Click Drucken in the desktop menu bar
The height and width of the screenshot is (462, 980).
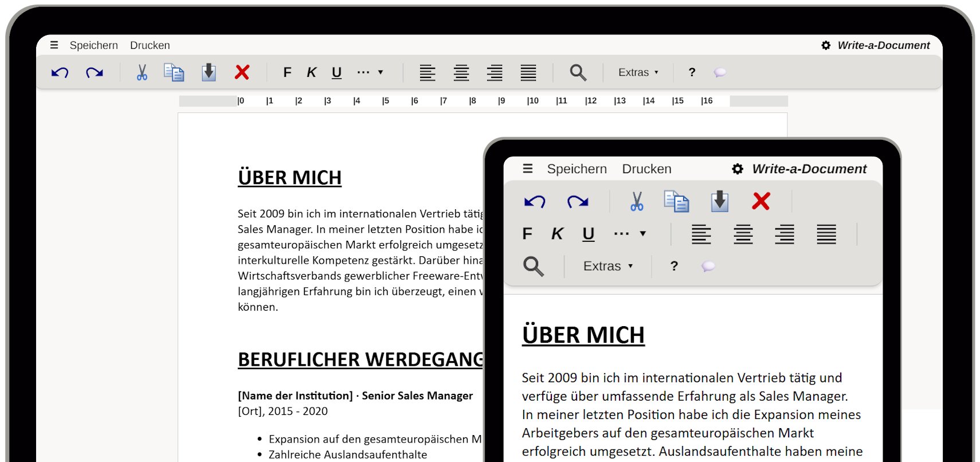coord(150,45)
